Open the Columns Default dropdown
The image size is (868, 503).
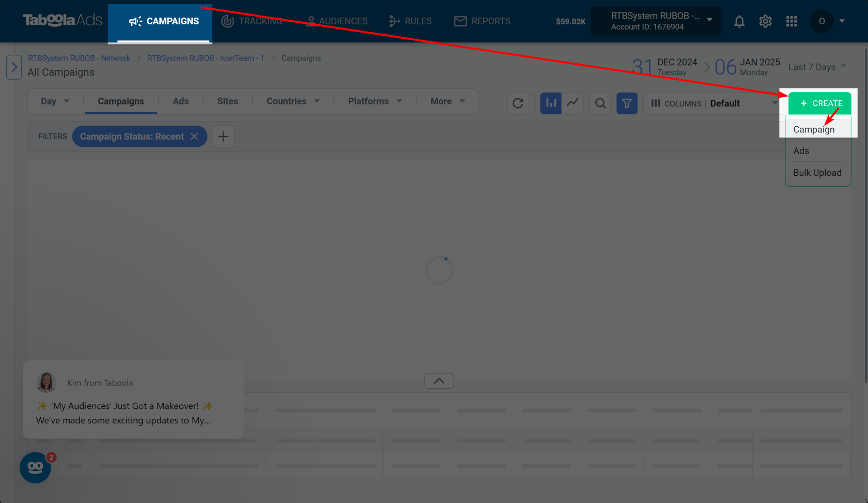pyautogui.click(x=713, y=103)
